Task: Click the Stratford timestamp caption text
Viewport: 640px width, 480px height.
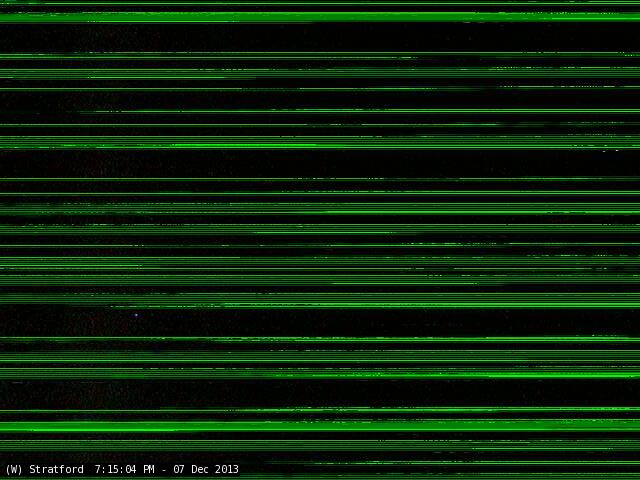Action: tap(122, 469)
